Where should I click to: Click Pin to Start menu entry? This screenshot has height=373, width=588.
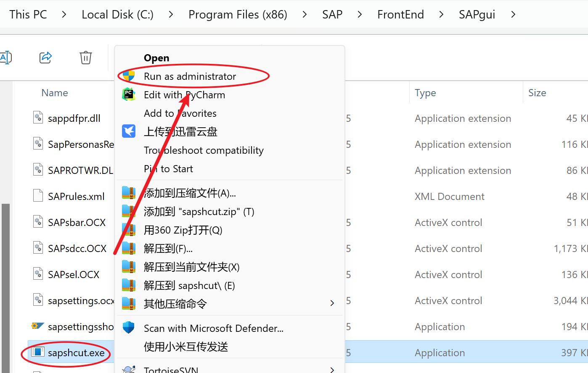tap(168, 168)
